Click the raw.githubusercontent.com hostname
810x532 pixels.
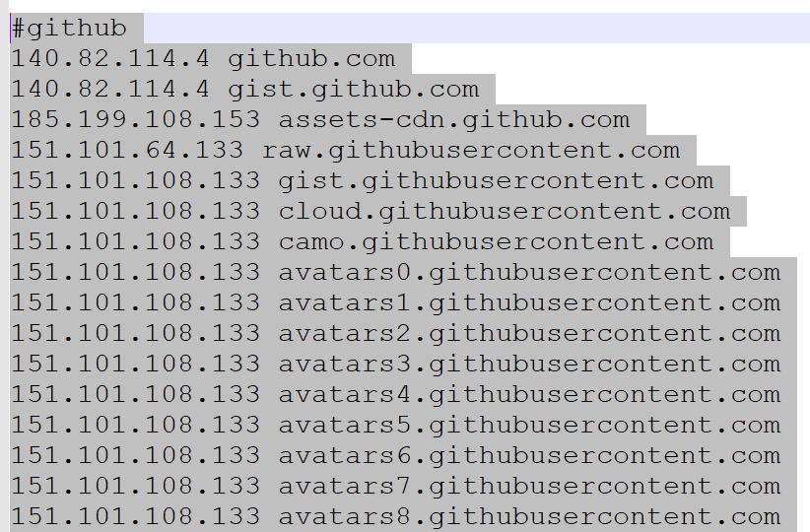471,151
